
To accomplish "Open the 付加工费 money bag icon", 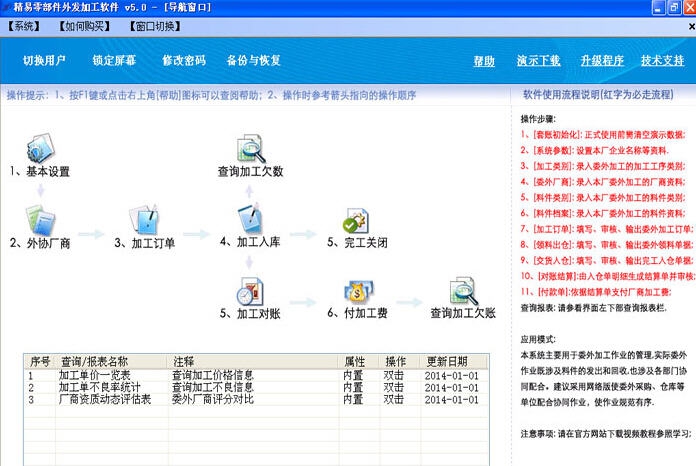I will point(358,291).
